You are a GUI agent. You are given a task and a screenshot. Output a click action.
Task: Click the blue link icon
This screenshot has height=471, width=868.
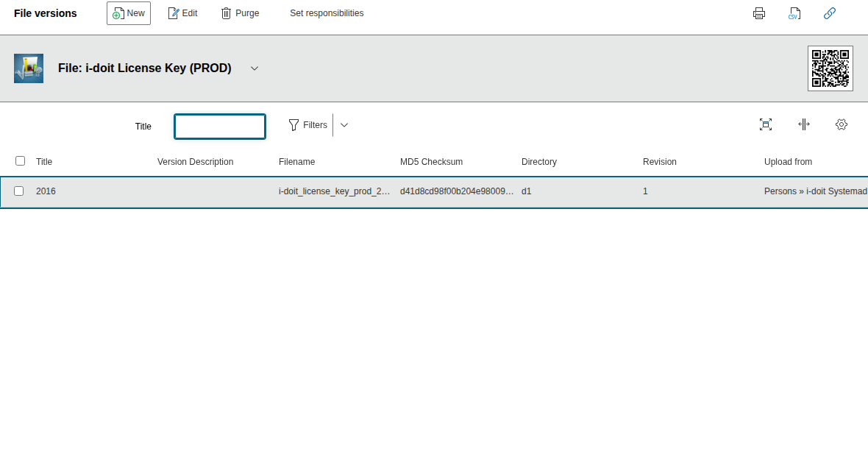click(x=829, y=13)
